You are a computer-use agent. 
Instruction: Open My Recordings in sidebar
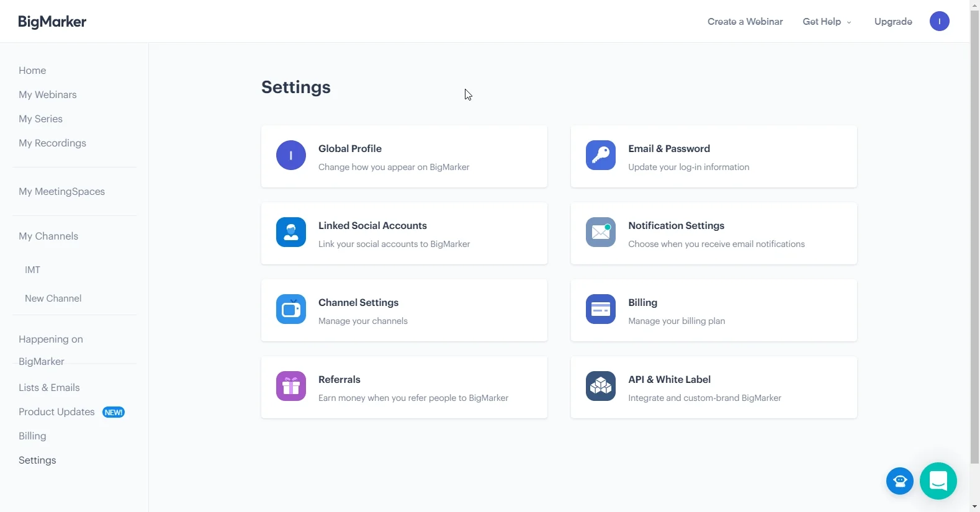[x=52, y=143]
